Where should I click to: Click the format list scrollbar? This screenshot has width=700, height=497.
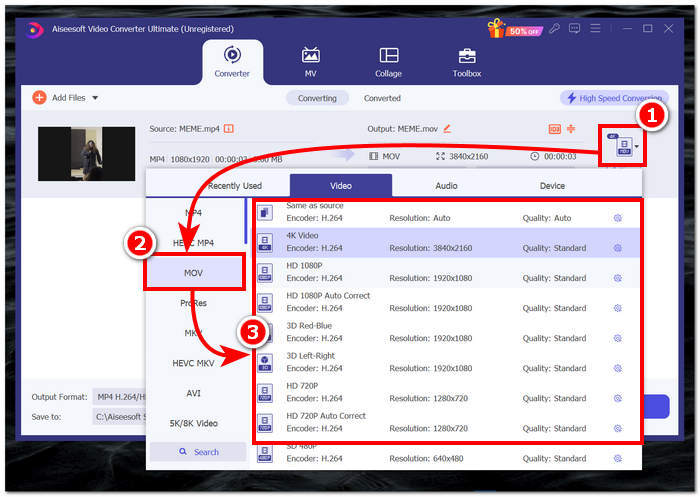(245, 221)
